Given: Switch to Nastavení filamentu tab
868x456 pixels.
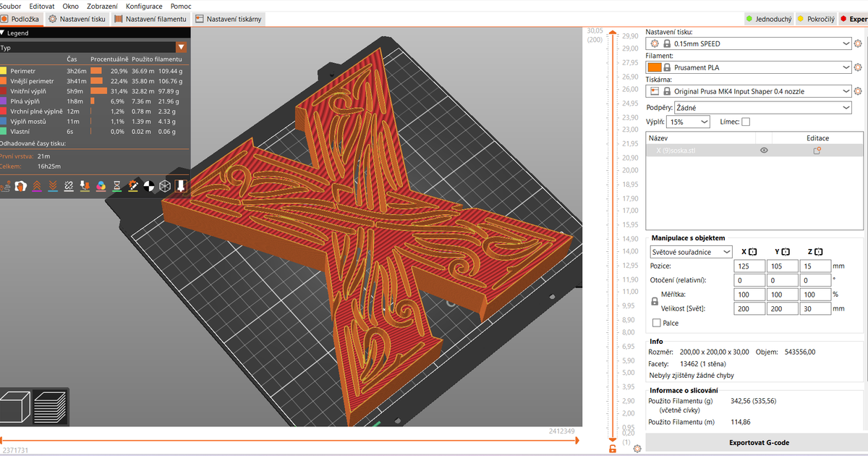Looking at the screenshot, I should 150,19.
